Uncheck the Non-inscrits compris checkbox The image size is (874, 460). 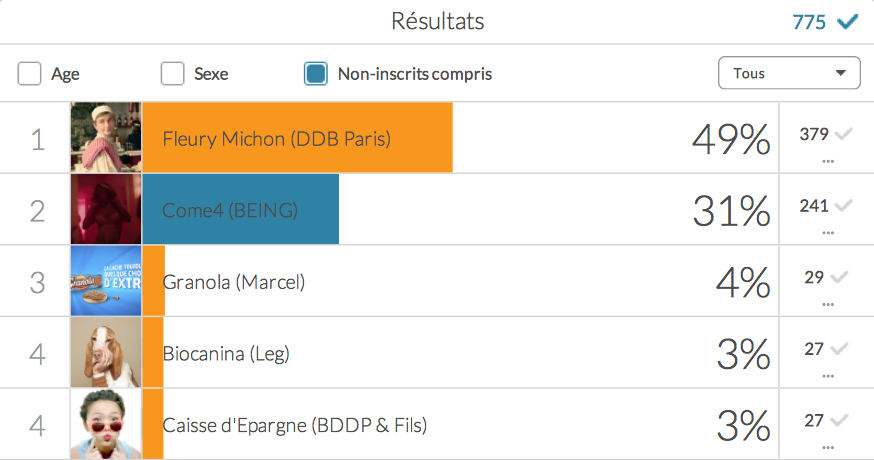coord(315,74)
